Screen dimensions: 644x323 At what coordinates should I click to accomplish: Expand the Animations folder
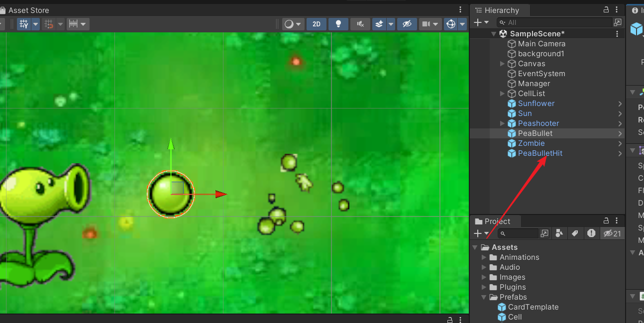[484, 257]
